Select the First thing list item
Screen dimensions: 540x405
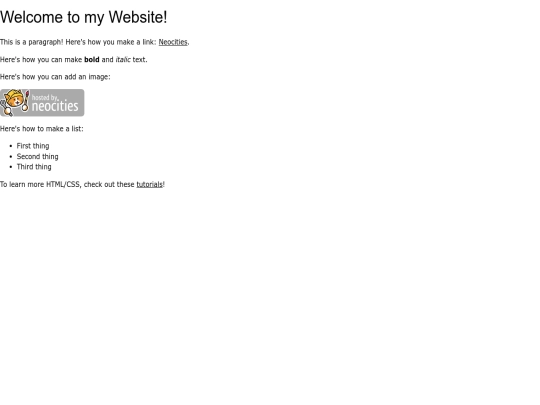tap(33, 146)
